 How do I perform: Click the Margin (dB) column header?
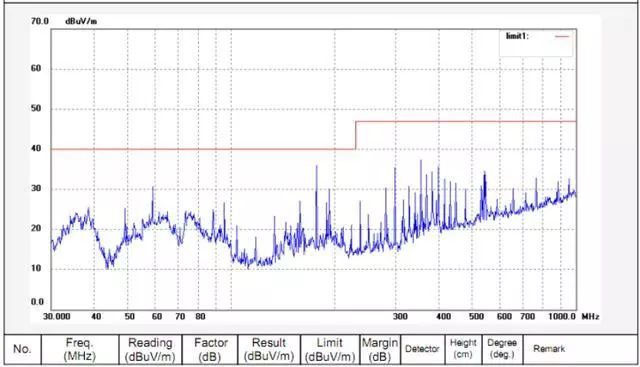click(x=380, y=349)
